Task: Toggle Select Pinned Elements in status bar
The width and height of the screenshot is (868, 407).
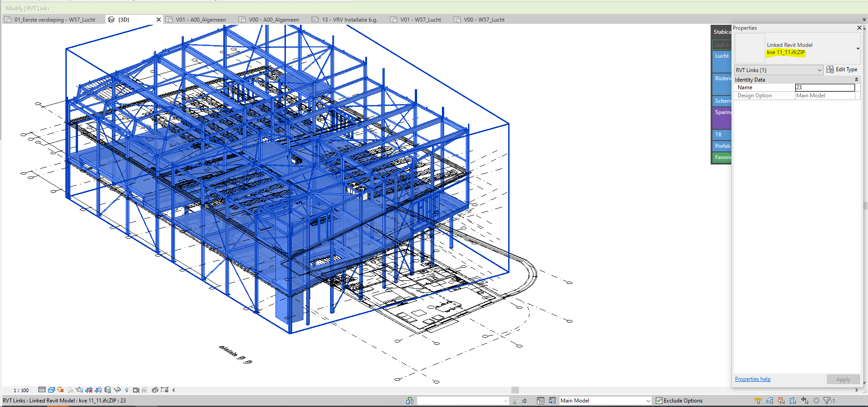Action: 781,401
